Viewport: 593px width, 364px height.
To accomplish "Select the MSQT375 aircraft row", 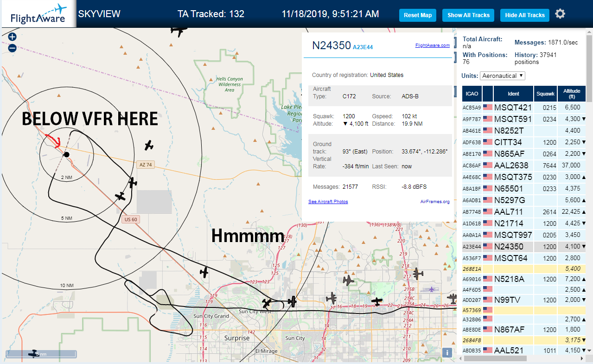I will tap(524, 177).
